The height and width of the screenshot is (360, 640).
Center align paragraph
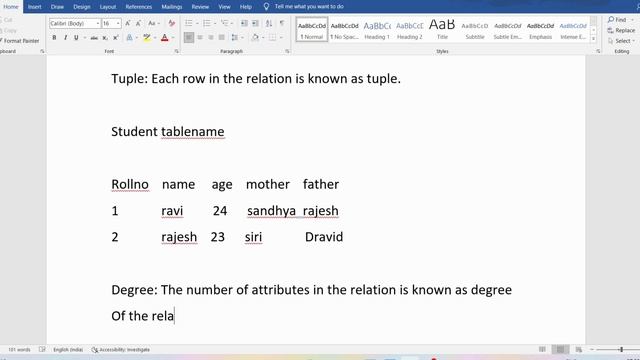click(x=200, y=38)
